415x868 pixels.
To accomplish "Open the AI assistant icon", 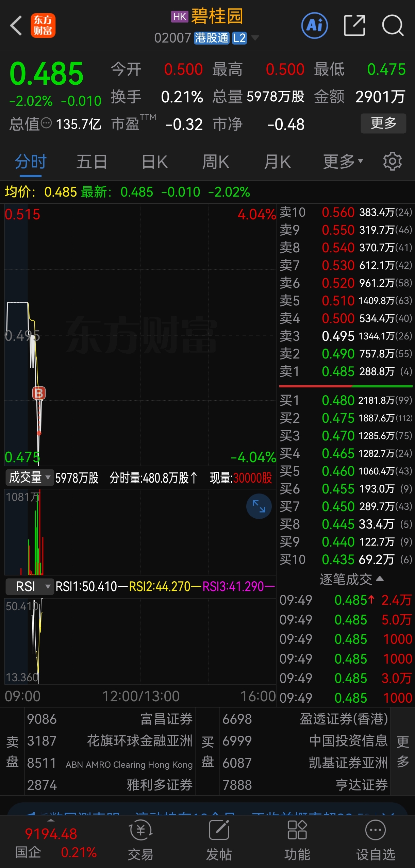I will click(315, 26).
